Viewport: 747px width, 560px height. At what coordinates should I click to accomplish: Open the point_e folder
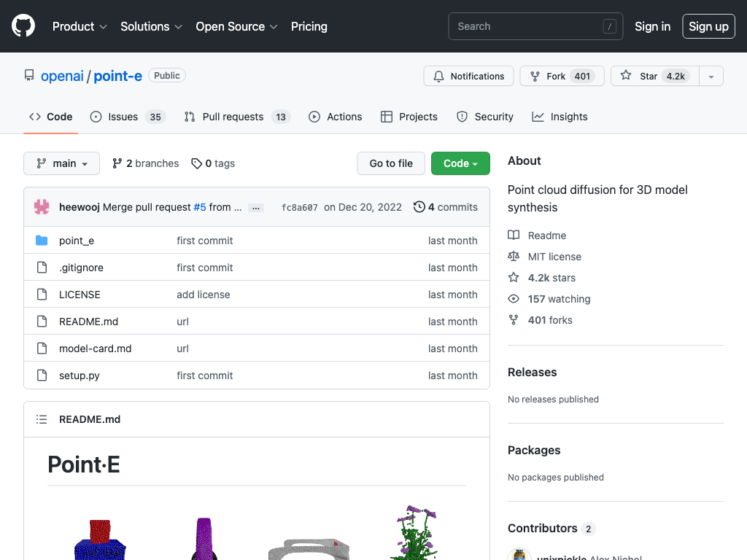[x=76, y=241]
